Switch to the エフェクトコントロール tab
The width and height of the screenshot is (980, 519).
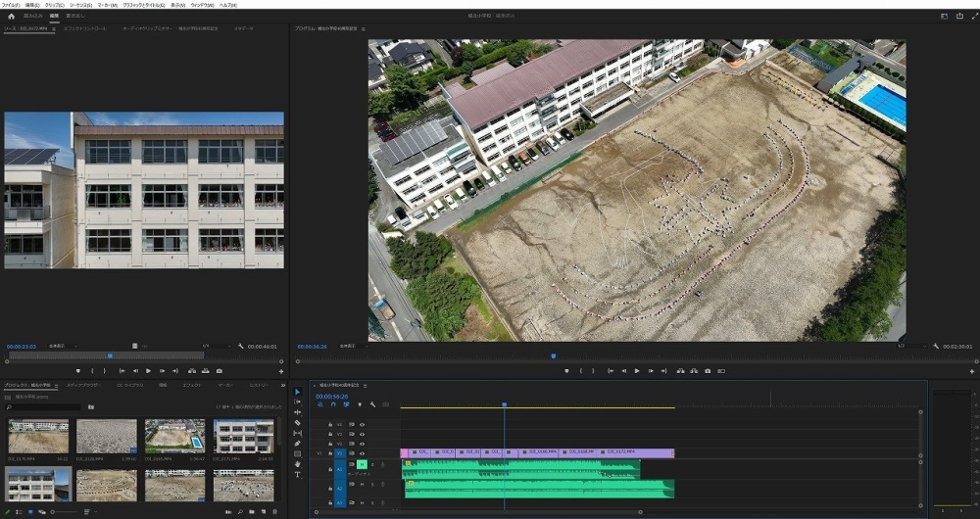coord(85,28)
